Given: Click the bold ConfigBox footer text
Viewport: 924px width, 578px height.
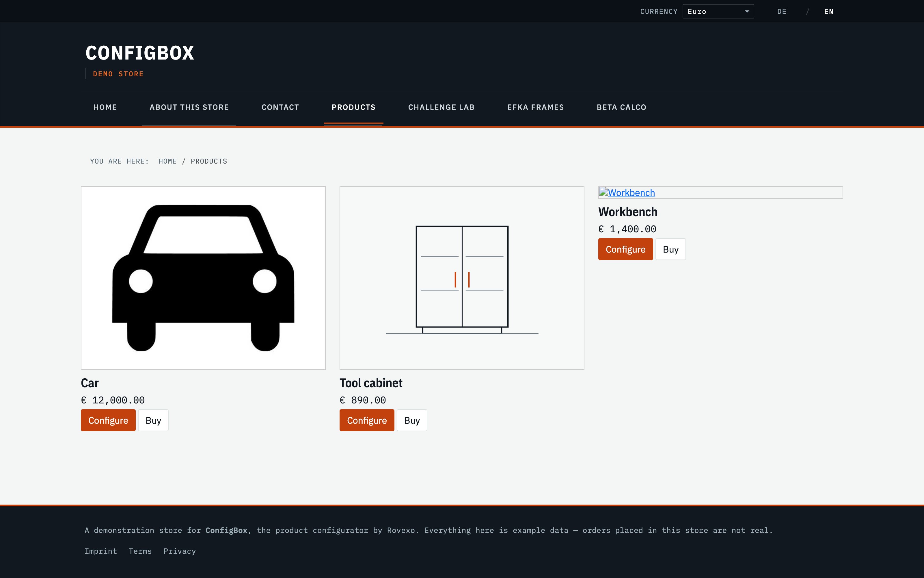Looking at the screenshot, I should 226,530.
